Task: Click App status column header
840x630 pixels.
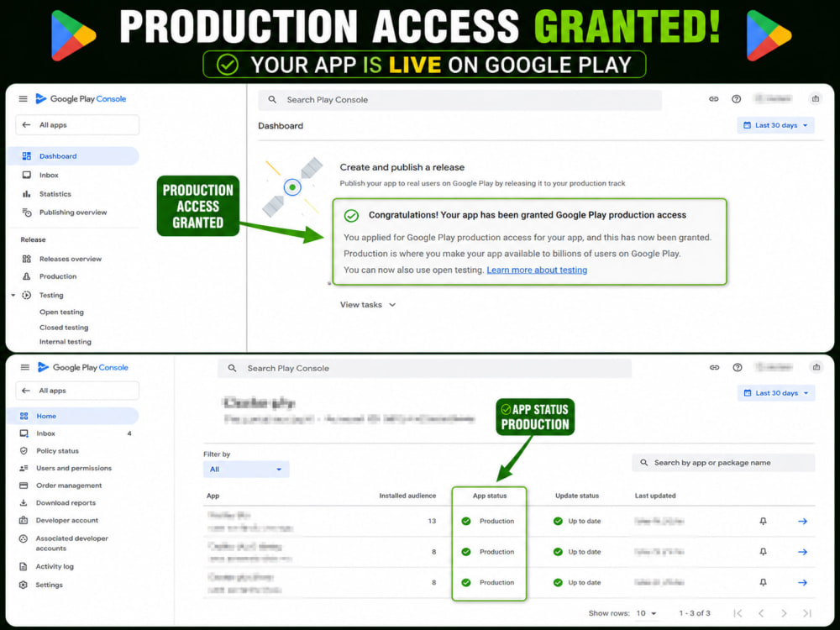Action: (x=490, y=496)
